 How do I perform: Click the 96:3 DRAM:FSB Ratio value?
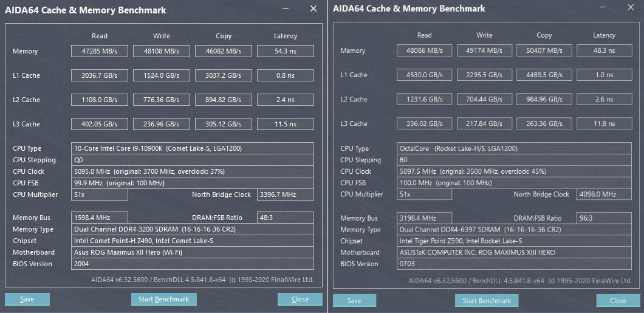pyautogui.click(x=604, y=218)
